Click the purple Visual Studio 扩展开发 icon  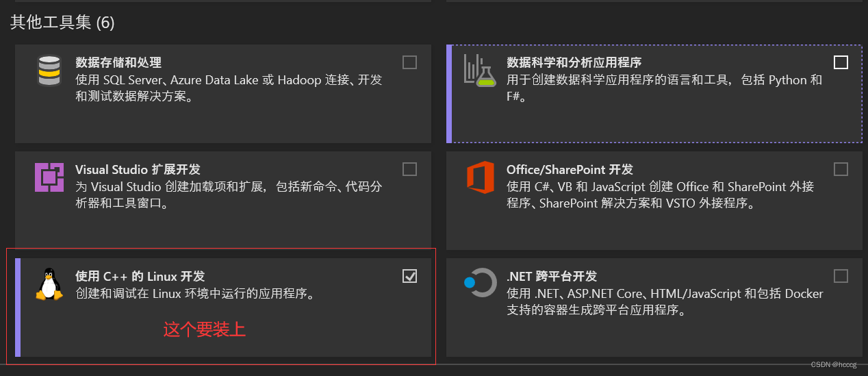(x=49, y=177)
